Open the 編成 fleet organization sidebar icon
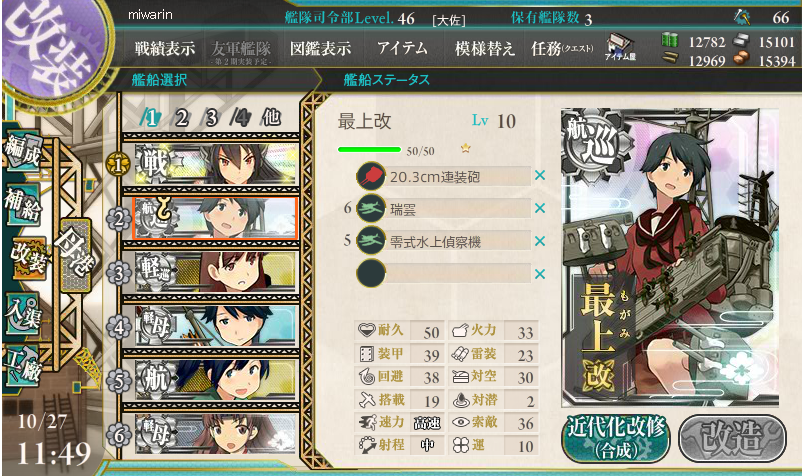The width and height of the screenshot is (804, 476). (24, 151)
